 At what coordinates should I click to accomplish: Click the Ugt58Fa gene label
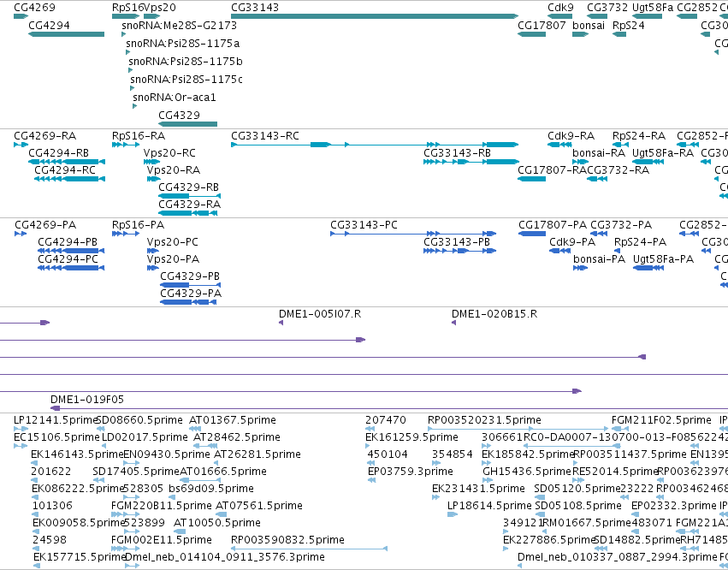pyautogui.click(x=653, y=8)
